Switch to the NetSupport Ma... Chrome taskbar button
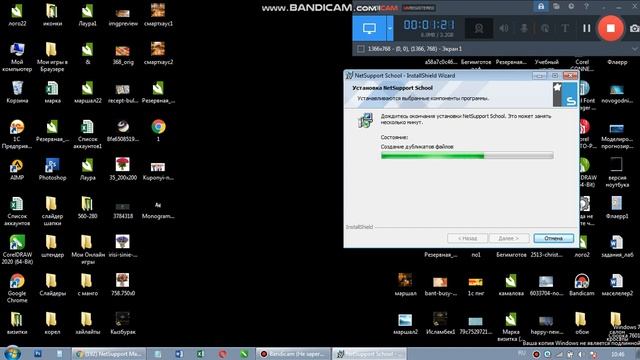Viewport: 640px width, 360px height. (x=108, y=354)
